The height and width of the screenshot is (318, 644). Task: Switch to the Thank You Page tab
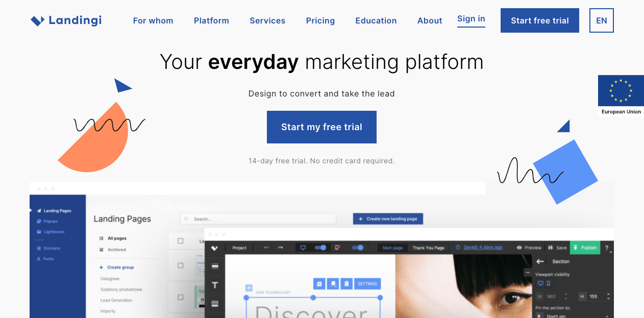[428, 248]
